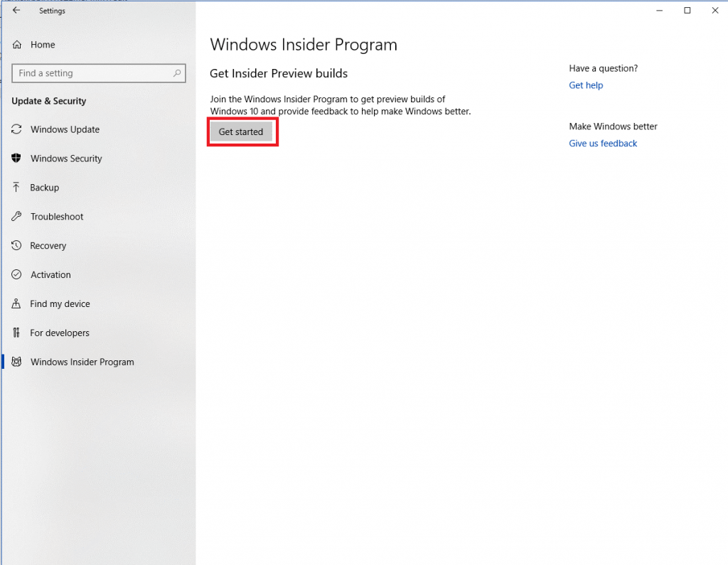Select the Recovery section
Image resolution: width=728 pixels, height=565 pixels.
coord(48,246)
